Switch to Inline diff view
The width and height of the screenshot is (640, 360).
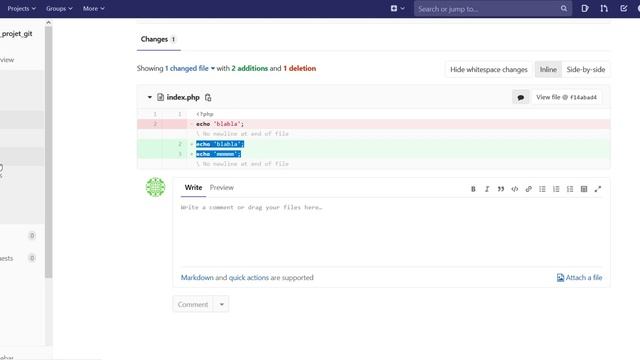[x=548, y=70]
